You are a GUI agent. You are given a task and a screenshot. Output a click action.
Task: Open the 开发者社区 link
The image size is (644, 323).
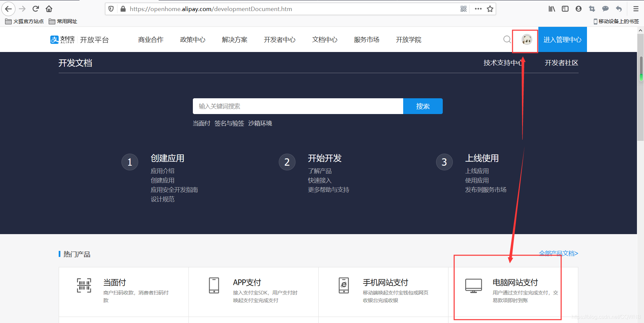click(x=561, y=63)
